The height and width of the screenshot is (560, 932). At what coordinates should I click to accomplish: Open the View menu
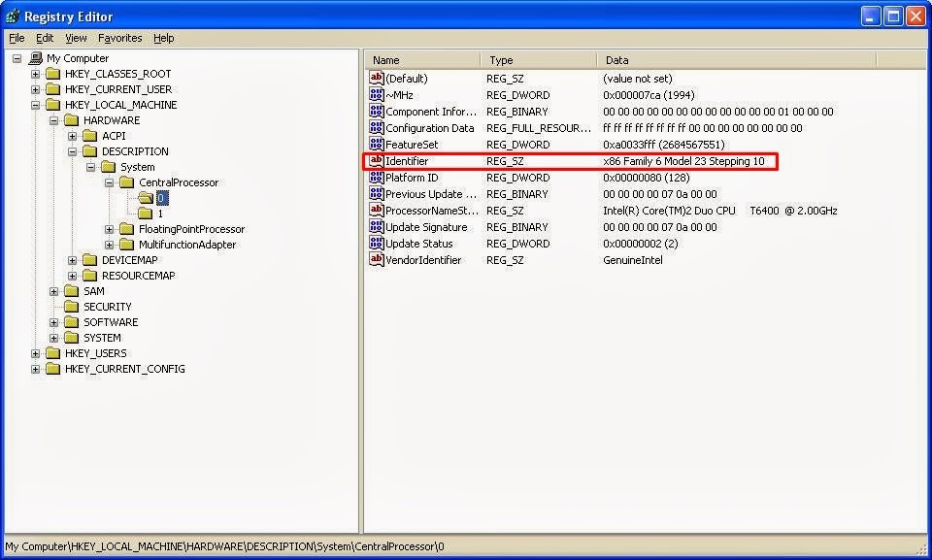76,38
